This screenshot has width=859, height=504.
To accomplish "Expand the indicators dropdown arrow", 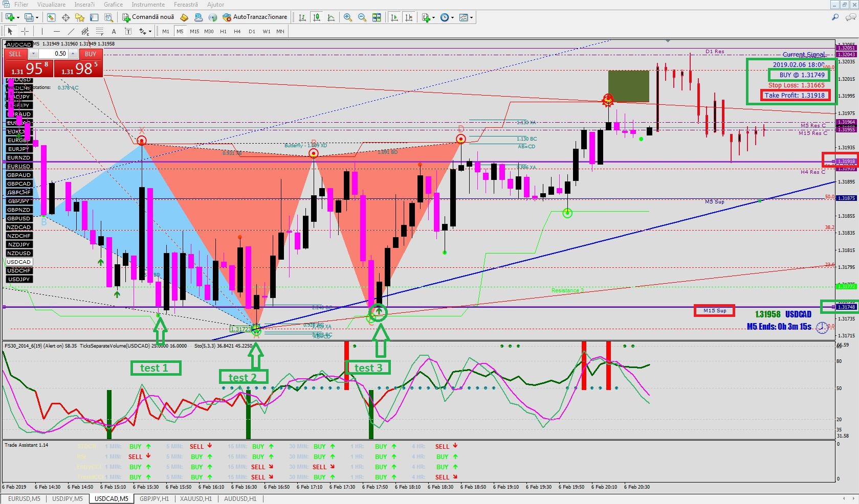I will (x=434, y=18).
